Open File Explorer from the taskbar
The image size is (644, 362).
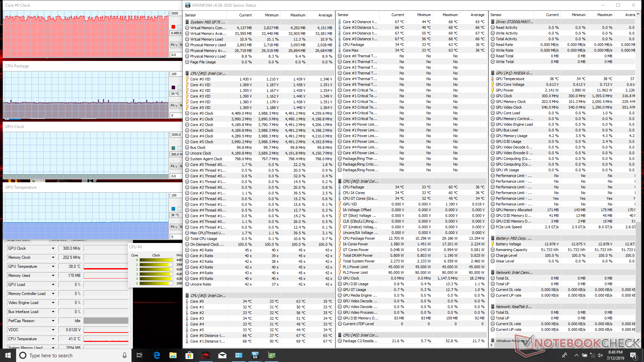pos(173,355)
